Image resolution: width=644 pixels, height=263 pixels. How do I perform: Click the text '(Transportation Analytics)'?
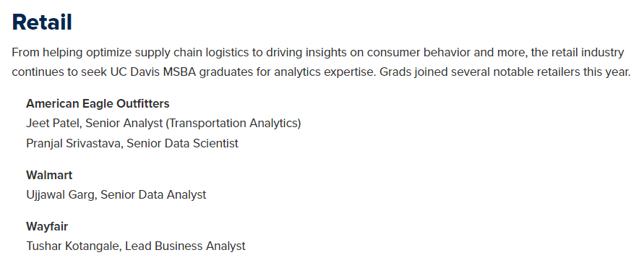click(x=233, y=123)
